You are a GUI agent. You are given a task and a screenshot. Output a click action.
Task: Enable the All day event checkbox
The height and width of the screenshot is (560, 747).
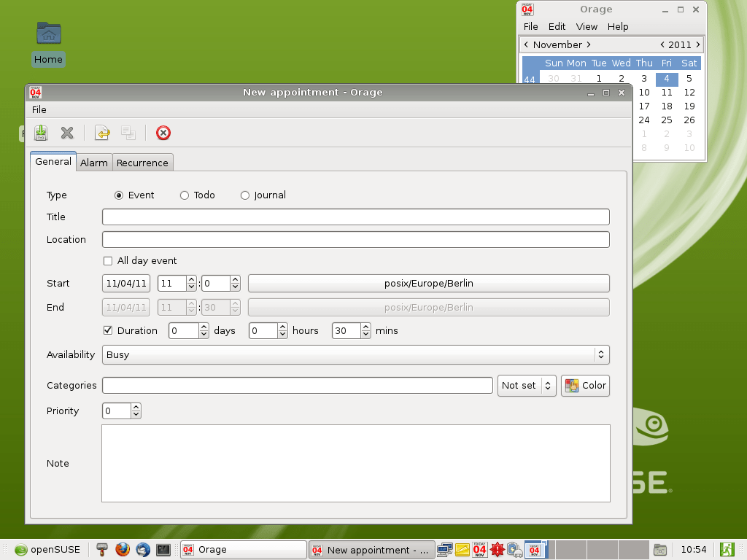[x=107, y=260]
